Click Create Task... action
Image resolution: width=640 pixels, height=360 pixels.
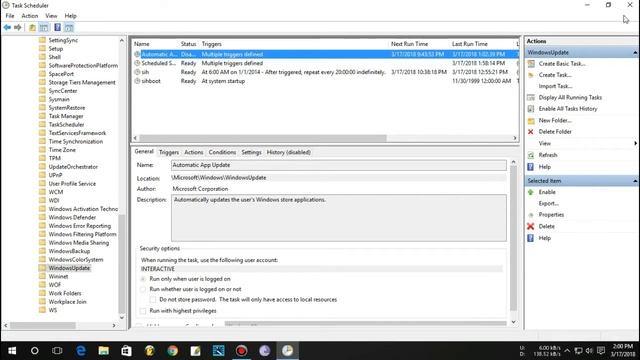pyautogui.click(x=555, y=75)
